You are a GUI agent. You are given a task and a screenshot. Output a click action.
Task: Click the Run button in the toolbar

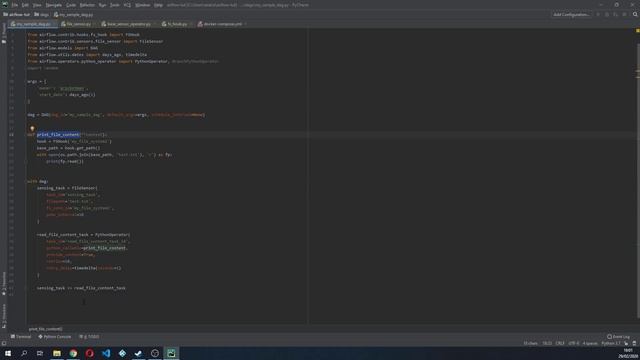coord(598,15)
